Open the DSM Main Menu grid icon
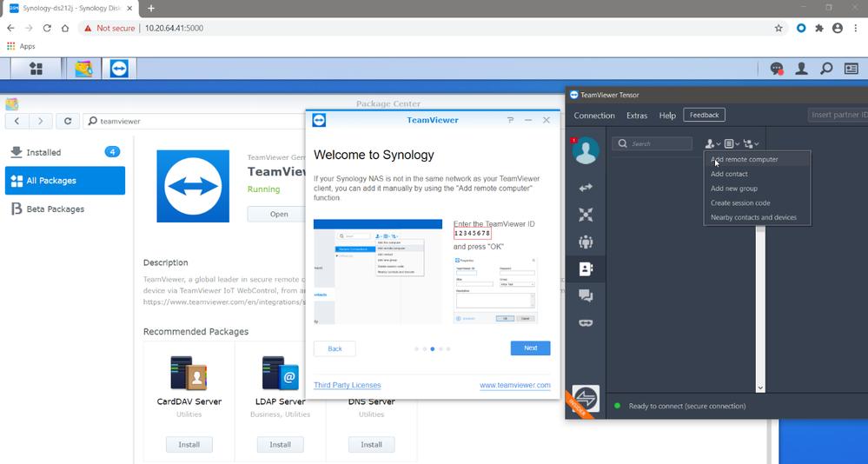 pos(36,69)
